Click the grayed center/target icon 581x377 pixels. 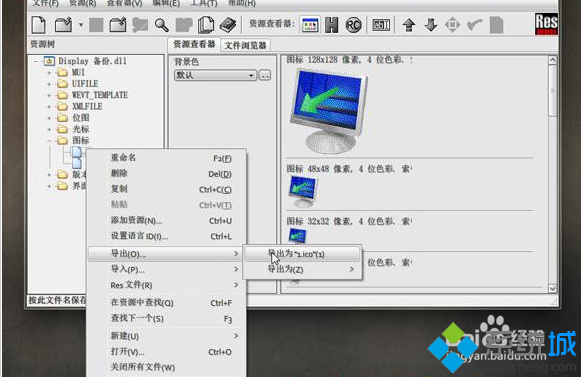[452, 25]
